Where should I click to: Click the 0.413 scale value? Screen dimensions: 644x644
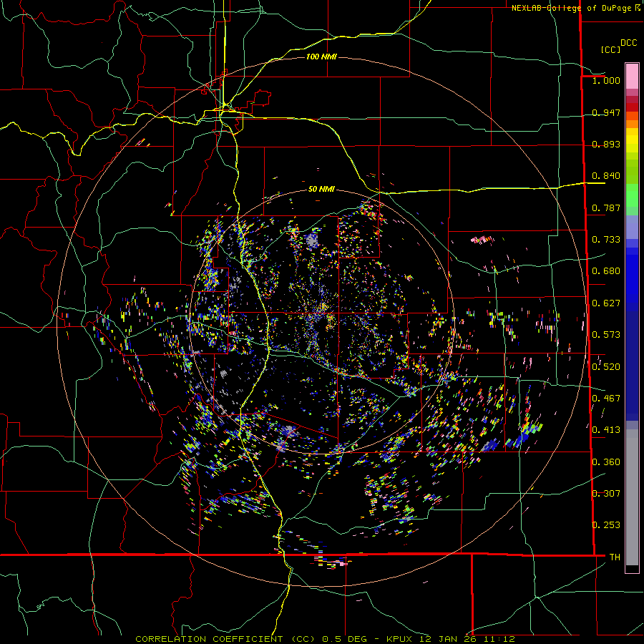click(606, 430)
